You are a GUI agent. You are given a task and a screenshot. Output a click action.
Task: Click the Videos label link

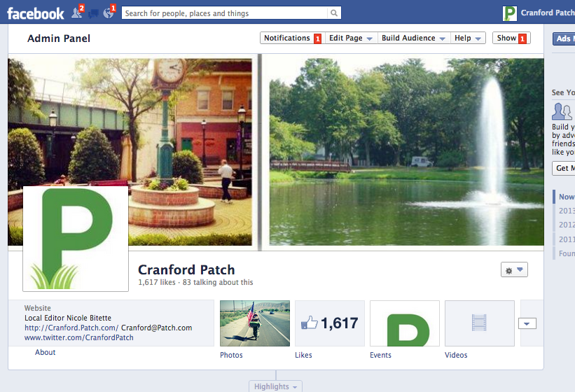tap(456, 355)
